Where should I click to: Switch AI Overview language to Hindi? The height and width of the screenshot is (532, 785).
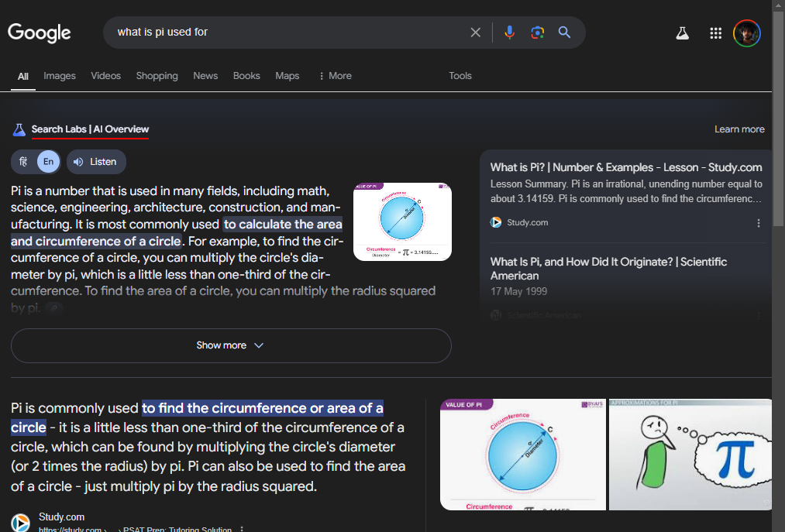point(24,162)
